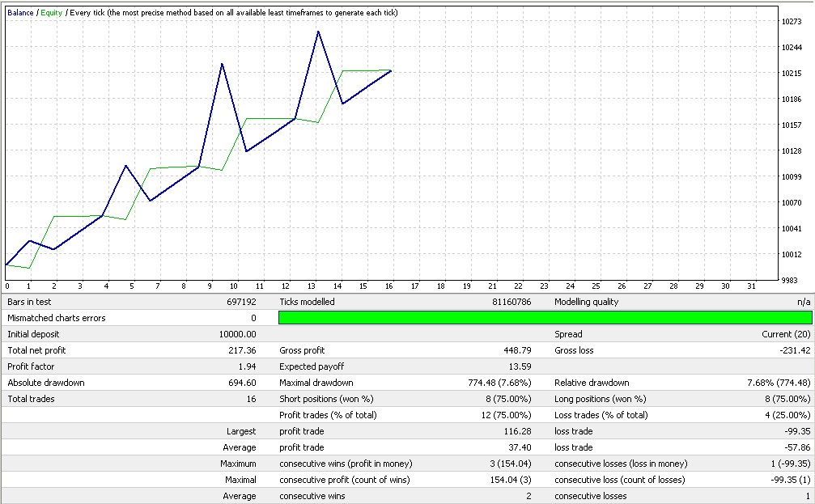Screen dimensions: 815x504
Task: Click the Modelling quality n/a value
Action: click(804, 302)
